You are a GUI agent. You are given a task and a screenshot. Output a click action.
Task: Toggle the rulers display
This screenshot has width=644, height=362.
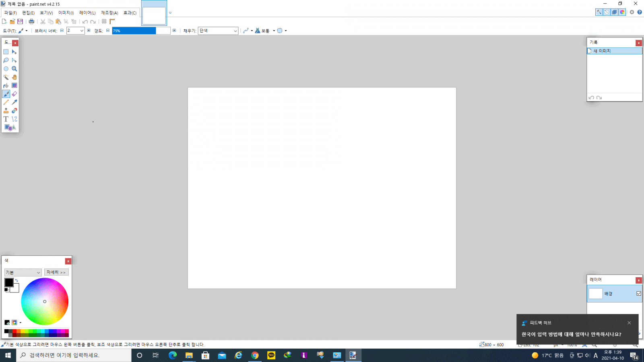coord(112,21)
